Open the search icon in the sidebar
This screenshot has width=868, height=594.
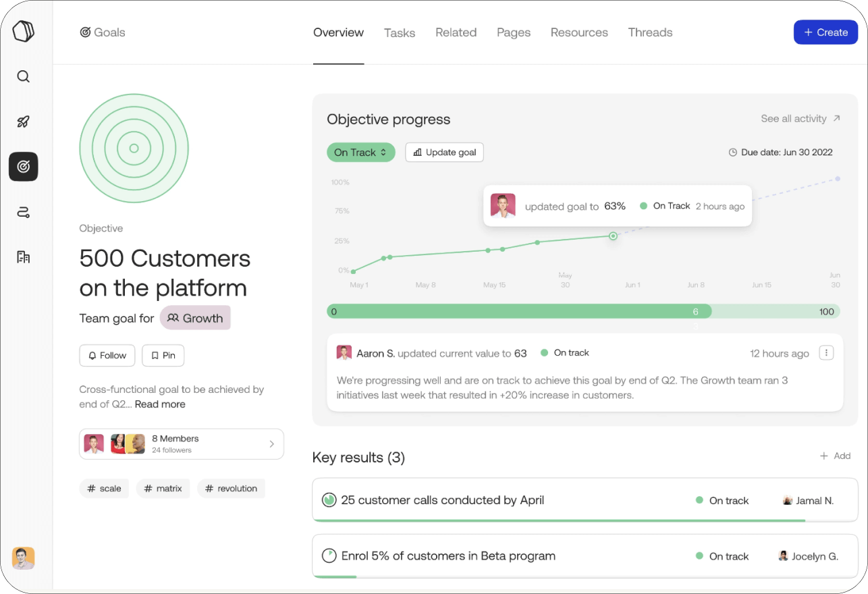23,76
